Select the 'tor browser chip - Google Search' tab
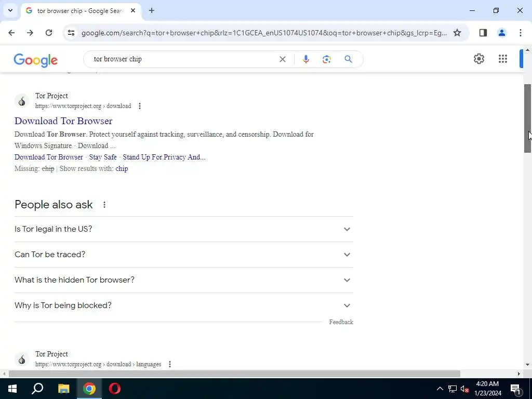The height and width of the screenshot is (399, 532). coord(80,11)
